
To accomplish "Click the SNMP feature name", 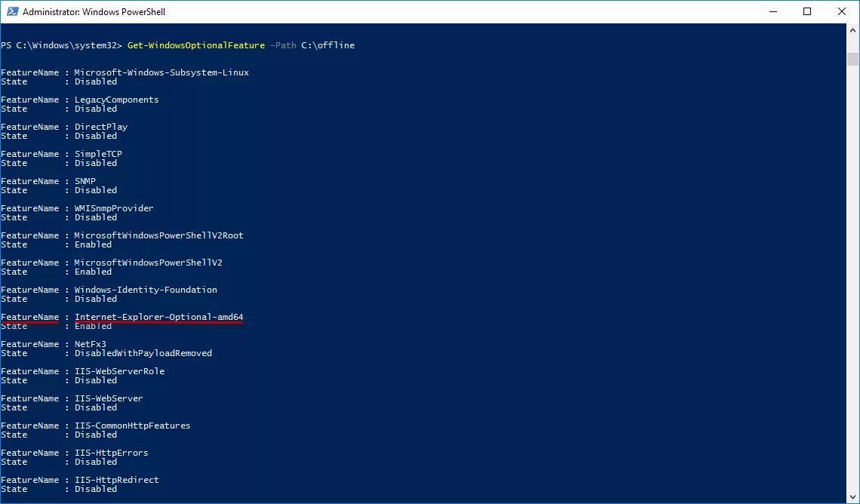I will (x=85, y=181).
